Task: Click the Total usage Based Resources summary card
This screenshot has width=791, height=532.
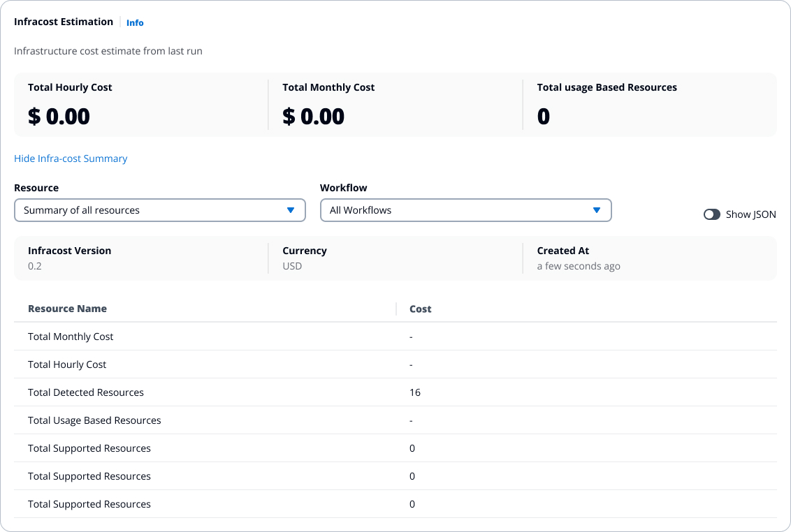Action: 649,105
